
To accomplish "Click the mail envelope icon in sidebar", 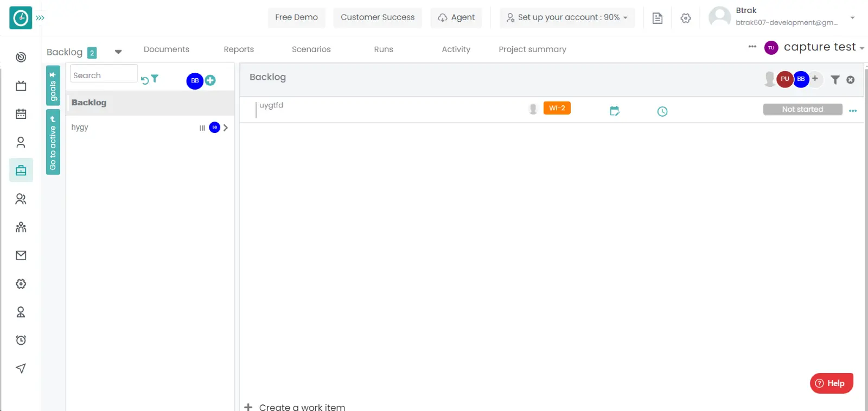I will coord(21,256).
